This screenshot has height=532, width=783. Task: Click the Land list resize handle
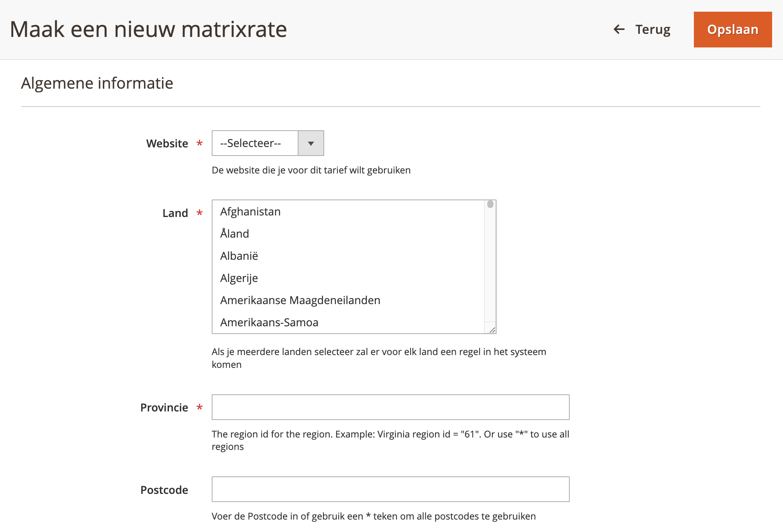492,330
